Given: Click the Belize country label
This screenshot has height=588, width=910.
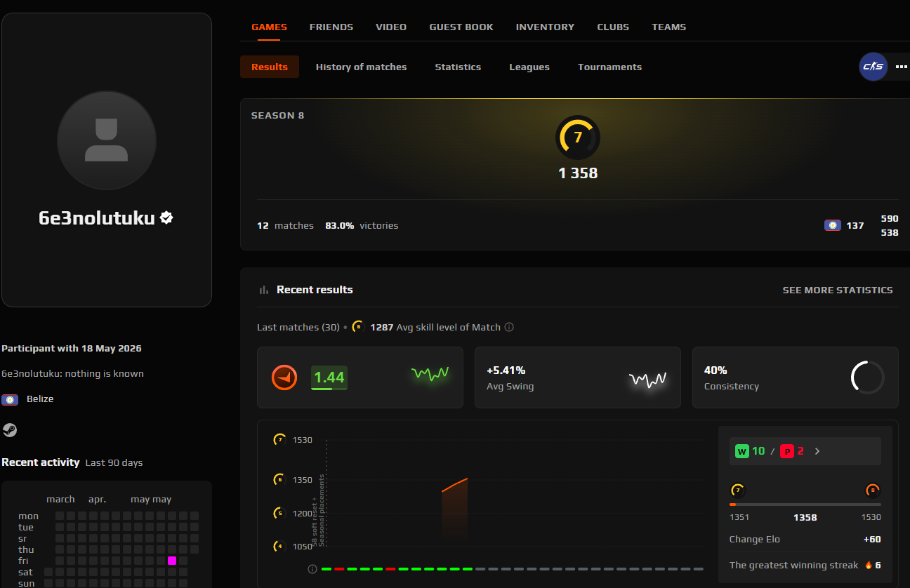Looking at the screenshot, I should click(x=40, y=399).
